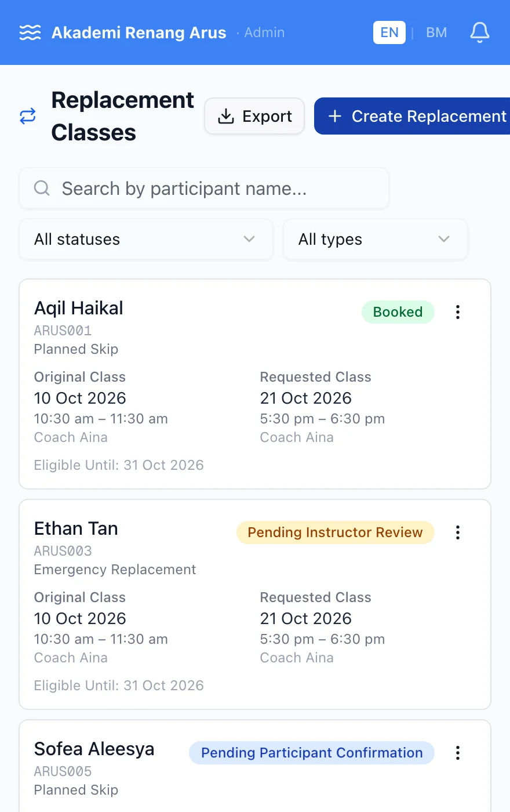
Task: Click the ID ARUS005
Action: click(x=63, y=771)
